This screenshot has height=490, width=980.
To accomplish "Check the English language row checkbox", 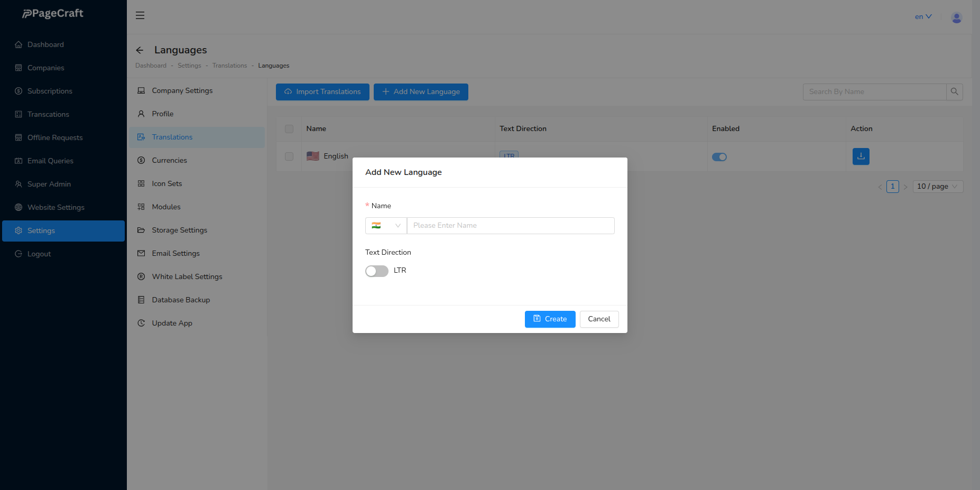I will [x=289, y=156].
